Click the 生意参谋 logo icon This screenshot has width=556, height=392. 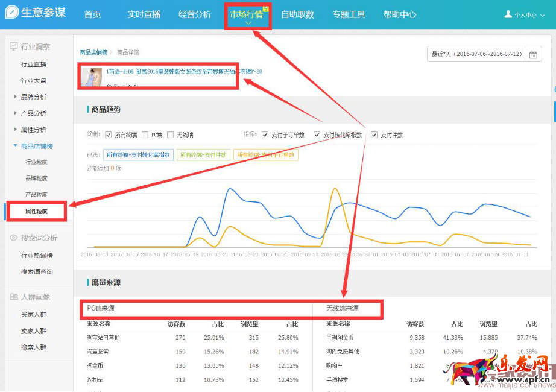(11, 13)
